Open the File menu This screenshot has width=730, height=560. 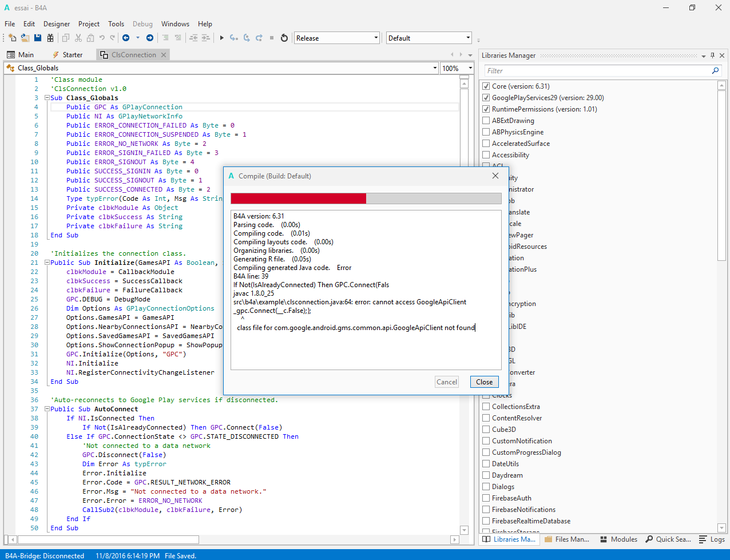point(10,24)
